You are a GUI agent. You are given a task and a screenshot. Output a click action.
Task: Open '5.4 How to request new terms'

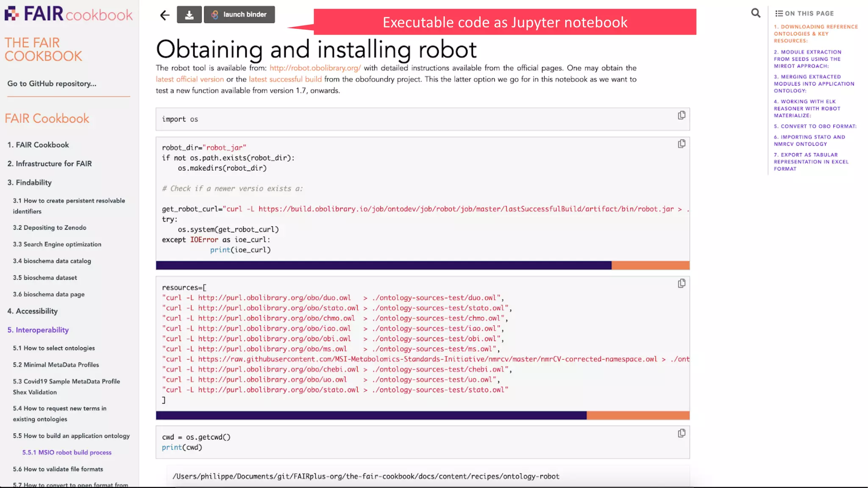(59, 414)
